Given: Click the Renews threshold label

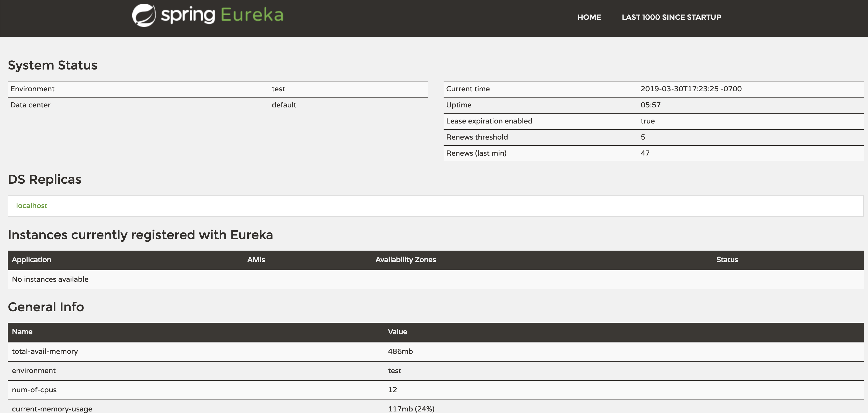Looking at the screenshot, I should tap(477, 137).
